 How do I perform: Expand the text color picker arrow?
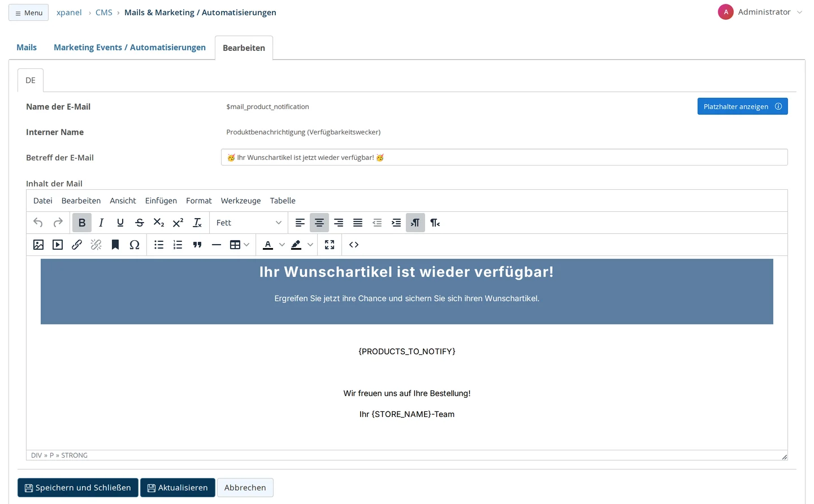click(x=282, y=245)
